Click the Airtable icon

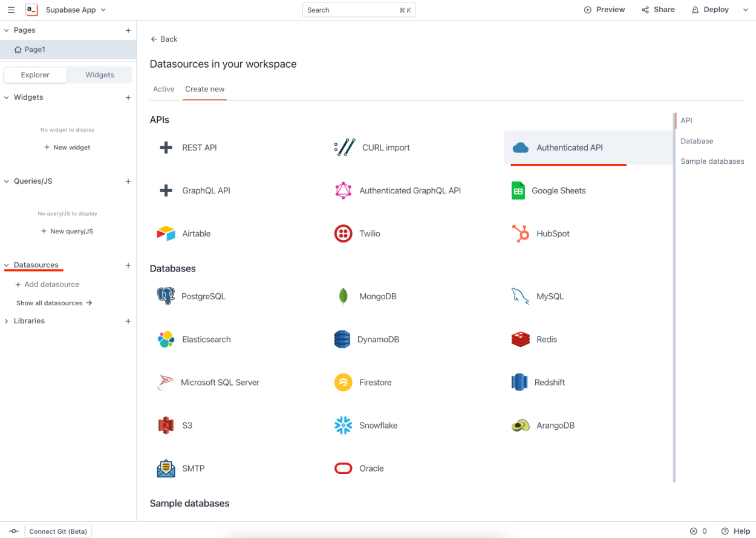pos(166,233)
